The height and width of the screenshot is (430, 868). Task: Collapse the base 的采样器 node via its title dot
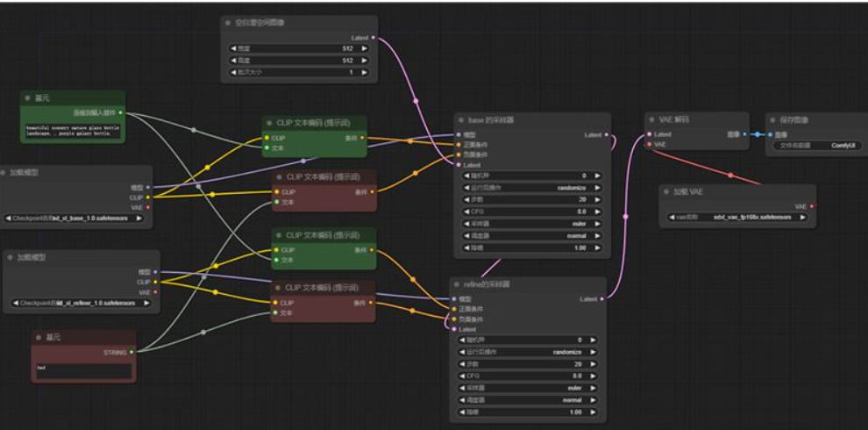pyautogui.click(x=462, y=120)
